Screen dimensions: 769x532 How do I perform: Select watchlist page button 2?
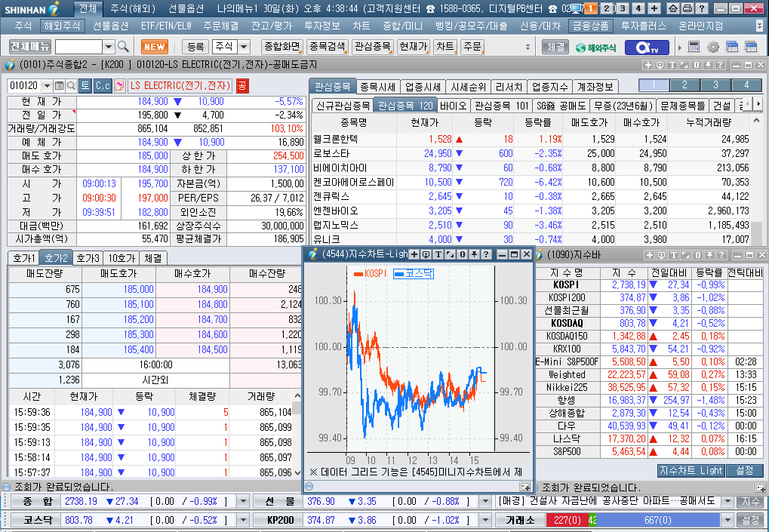[x=684, y=85]
